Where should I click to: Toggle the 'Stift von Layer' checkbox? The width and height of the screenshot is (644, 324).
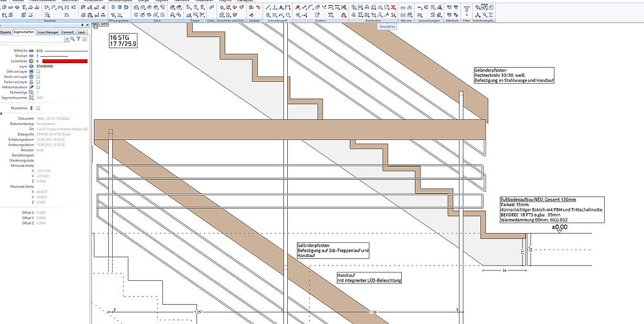[39, 71]
